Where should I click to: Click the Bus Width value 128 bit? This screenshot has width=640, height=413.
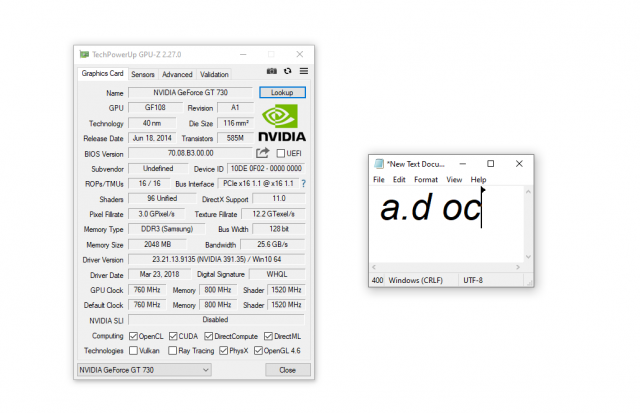coord(279,229)
